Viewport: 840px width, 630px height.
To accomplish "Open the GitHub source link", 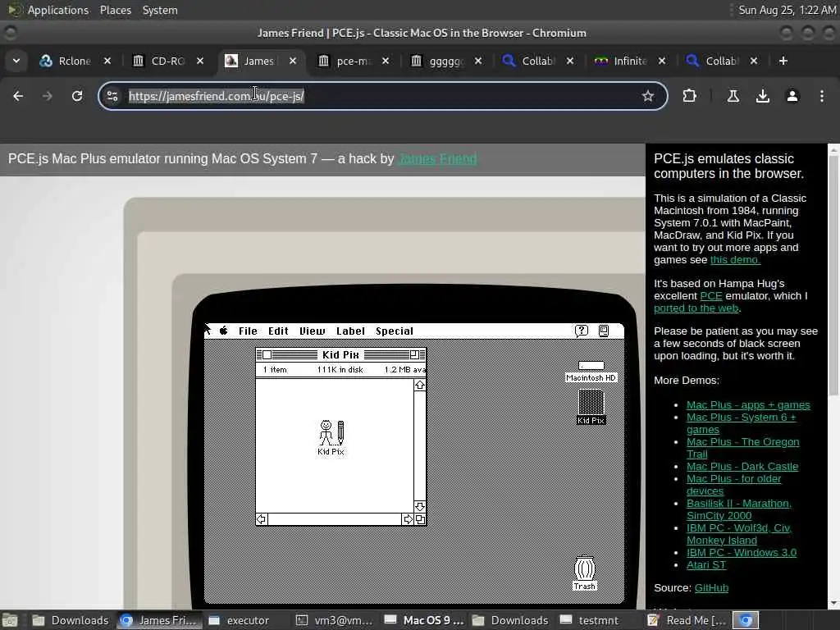I will (x=711, y=588).
